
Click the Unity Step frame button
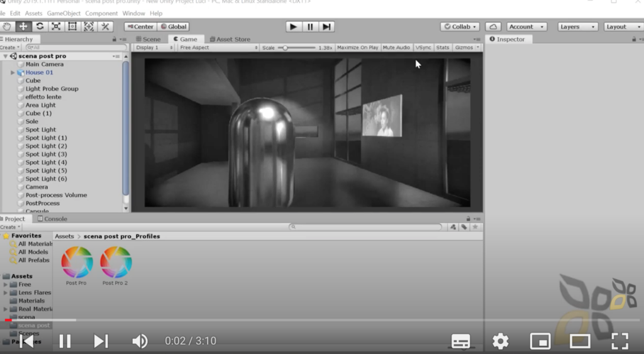tap(326, 26)
